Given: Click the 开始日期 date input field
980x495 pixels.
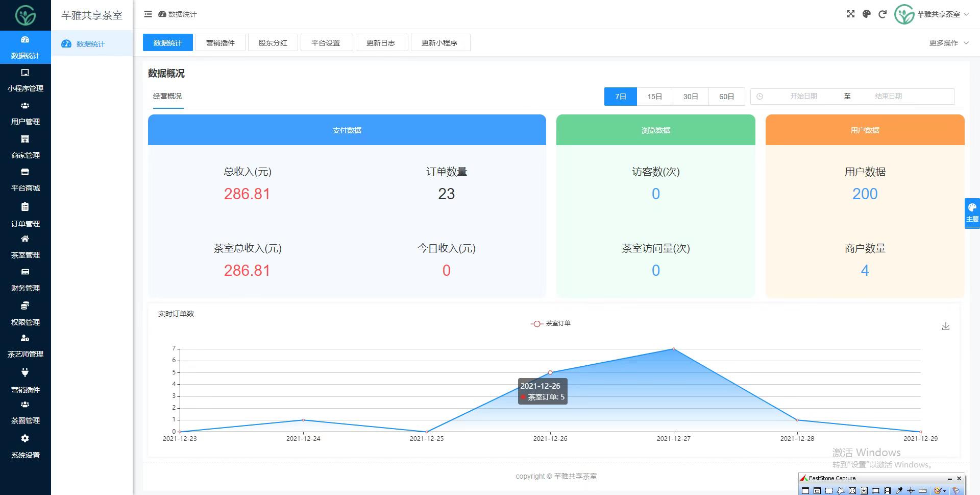Looking at the screenshot, I should [803, 97].
